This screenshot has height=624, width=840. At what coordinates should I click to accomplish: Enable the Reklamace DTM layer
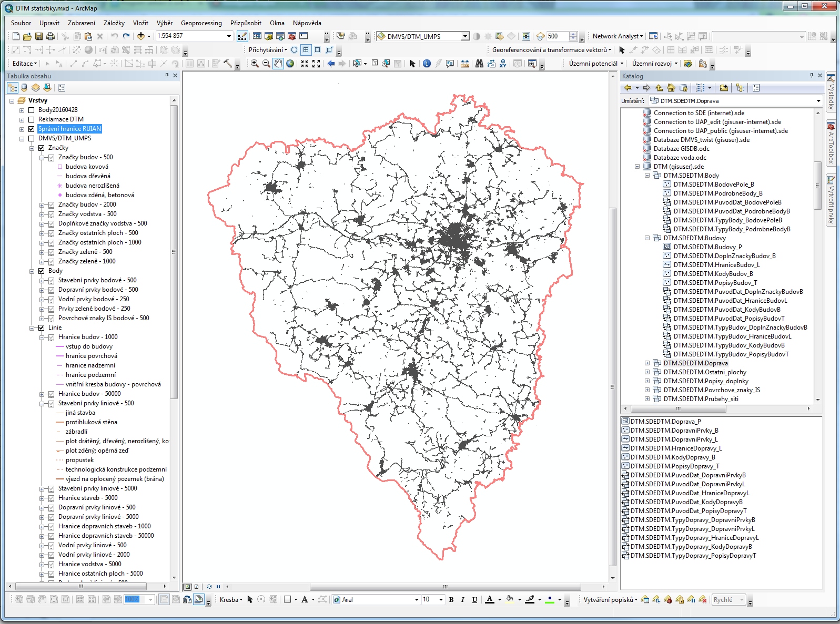pos(31,119)
